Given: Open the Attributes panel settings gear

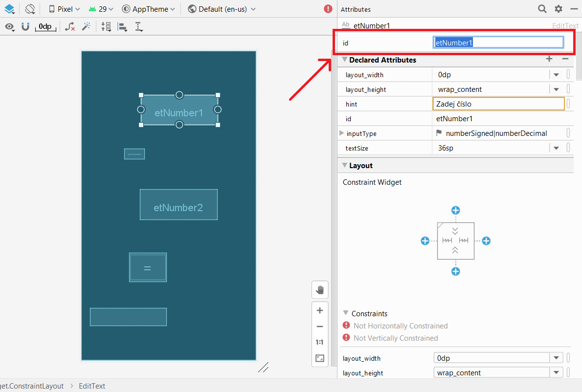Looking at the screenshot, I should (x=558, y=8).
